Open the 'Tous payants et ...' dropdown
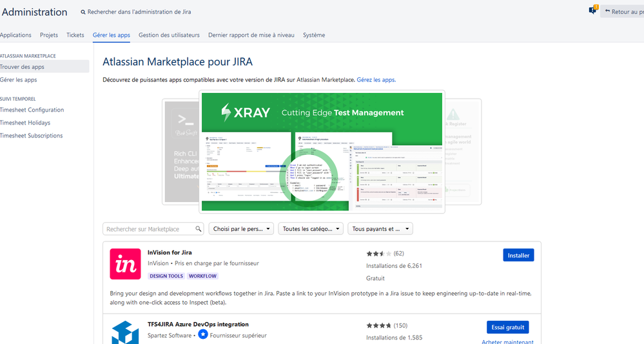The width and height of the screenshot is (644, 344). click(380, 229)
